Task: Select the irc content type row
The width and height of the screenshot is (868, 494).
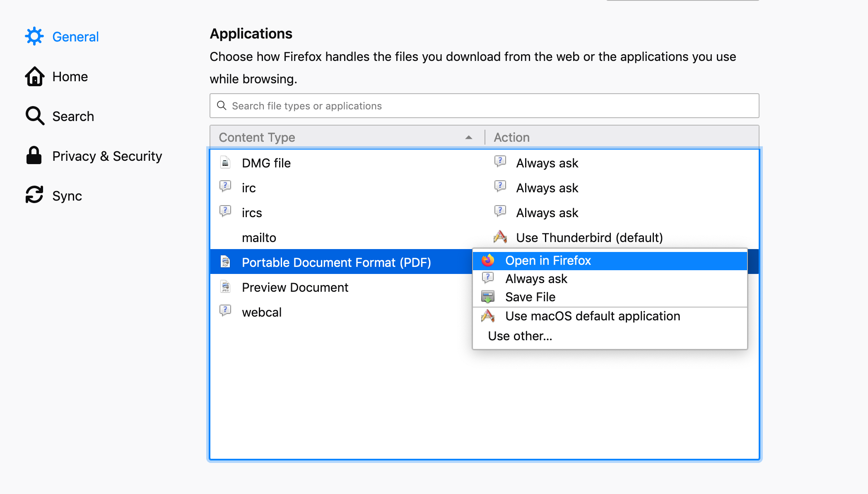Action: pyautogui.click(x=485, y=188)
